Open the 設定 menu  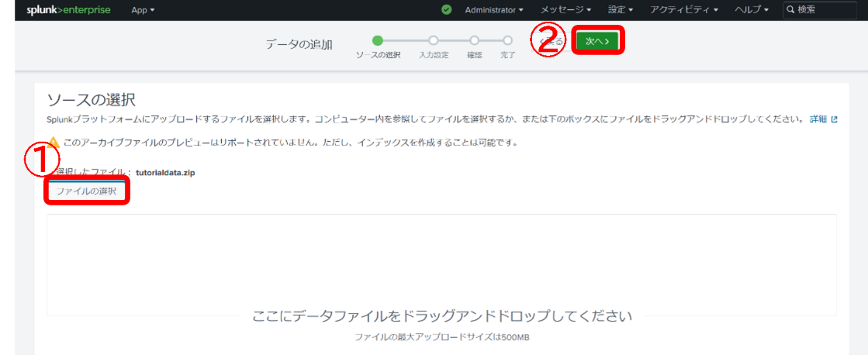point(621,10)
